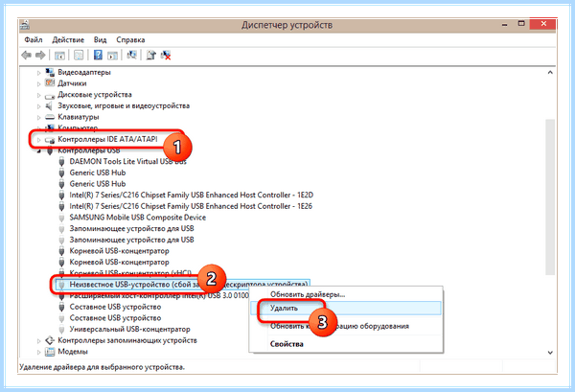Select the Модемы label
The height and width of the screenshot is (392, 575).
pyautogui.click(x=73, y=352)
